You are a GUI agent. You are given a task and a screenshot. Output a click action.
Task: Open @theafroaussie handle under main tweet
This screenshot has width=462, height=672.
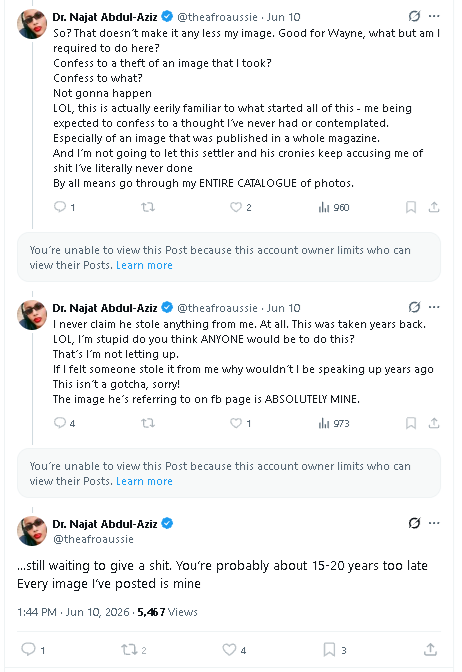(x=93, y=539)
